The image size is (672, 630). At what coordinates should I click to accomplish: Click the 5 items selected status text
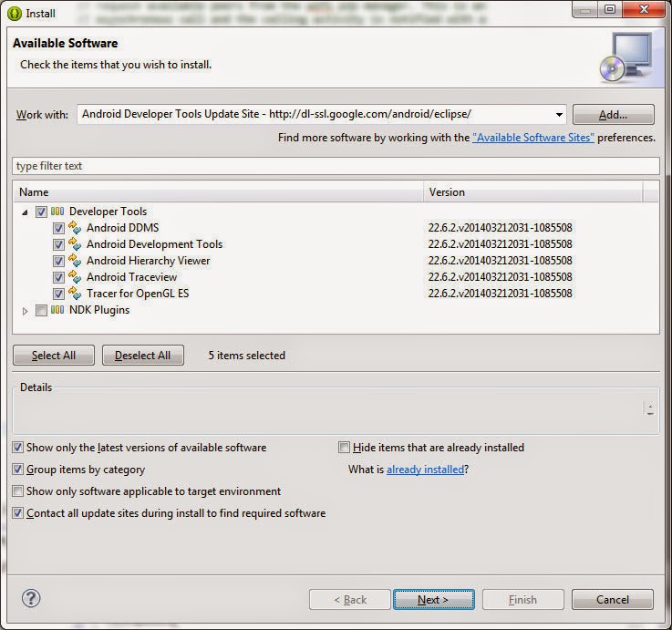click(x=247, y=356)
